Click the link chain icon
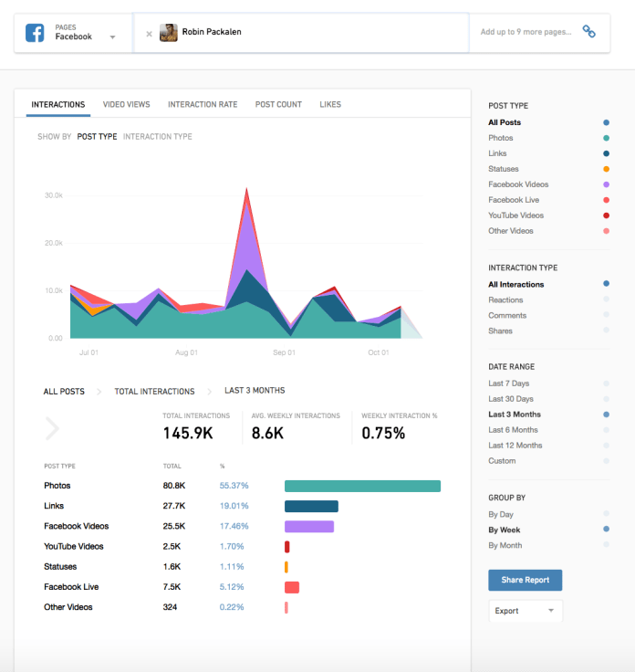This screenshot has height=672, width=635. point(589,32)
